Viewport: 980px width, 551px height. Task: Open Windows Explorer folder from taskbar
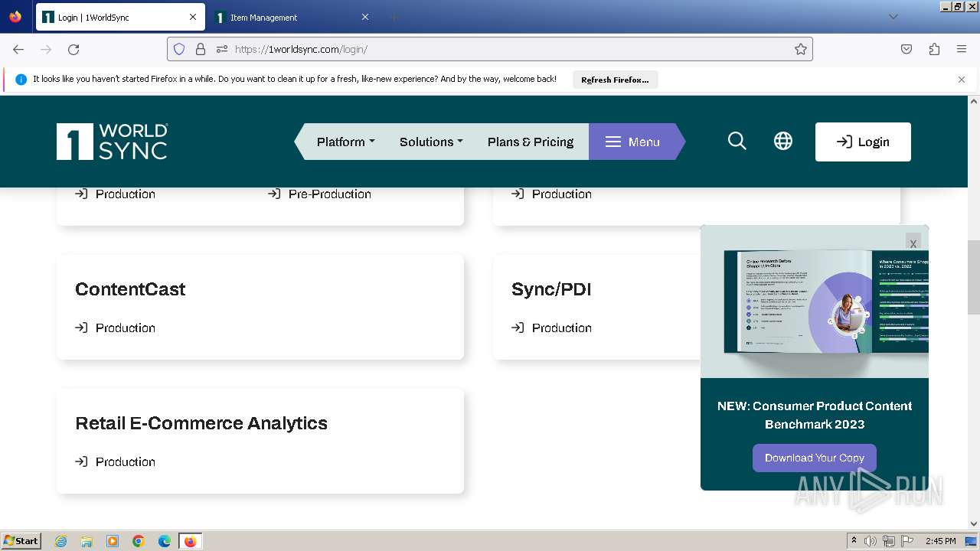tap(87, 541)
